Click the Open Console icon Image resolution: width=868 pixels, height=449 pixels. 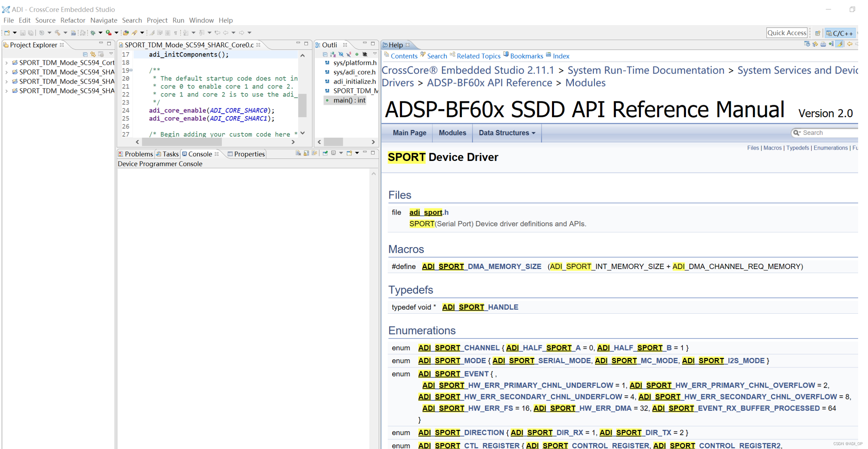click(x=349, y=153)
